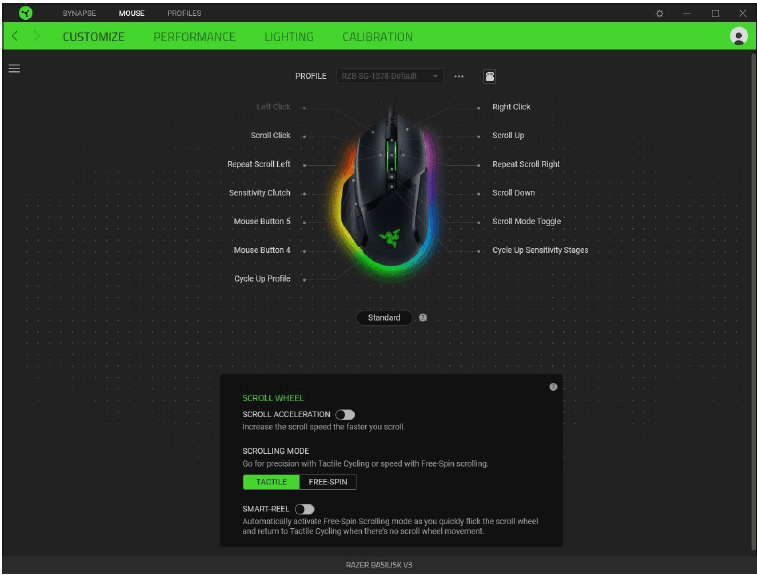
Task: Click the Standard mode button
Action: pos(384,318)
